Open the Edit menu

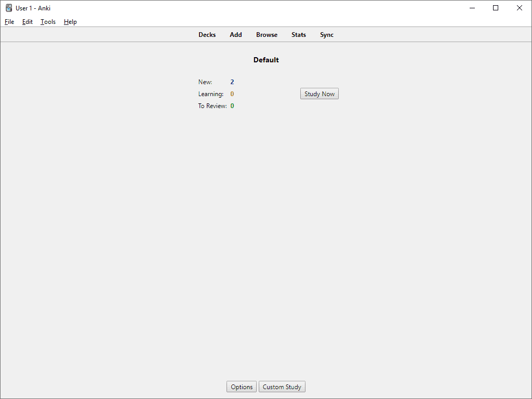point(27,22)
